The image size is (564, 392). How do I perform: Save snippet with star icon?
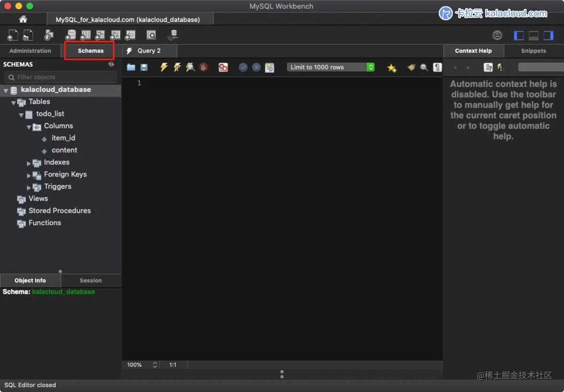tap(392, 67)
